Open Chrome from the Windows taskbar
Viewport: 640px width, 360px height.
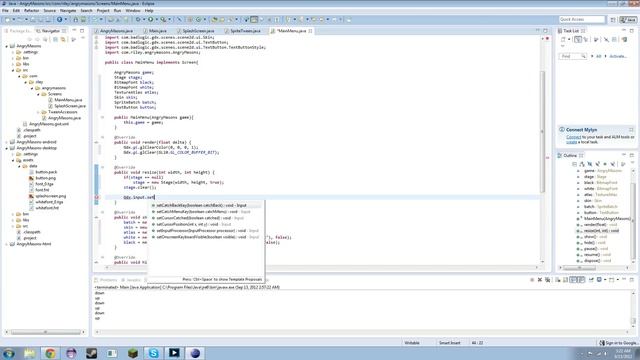coord(51,353)
